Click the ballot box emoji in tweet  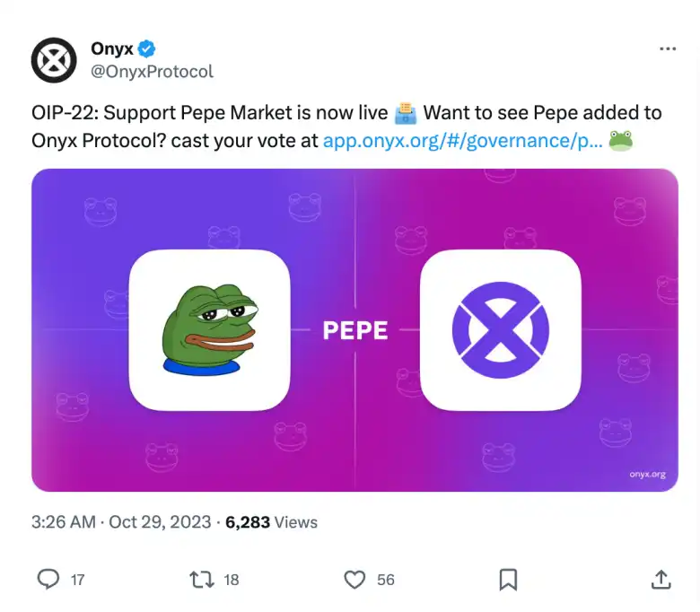(406, 114)
